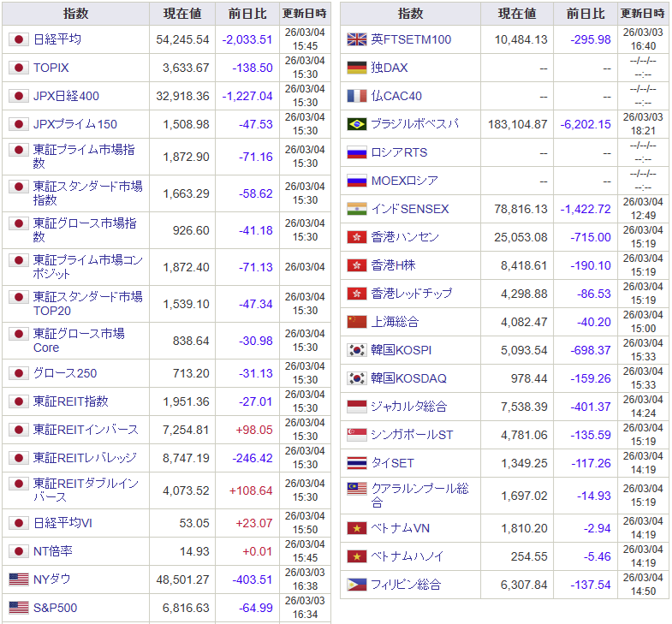Viewport: 672px width, 624px height.
Task: Click the India flag next to インドSENSEX
Action: point(356,209)
